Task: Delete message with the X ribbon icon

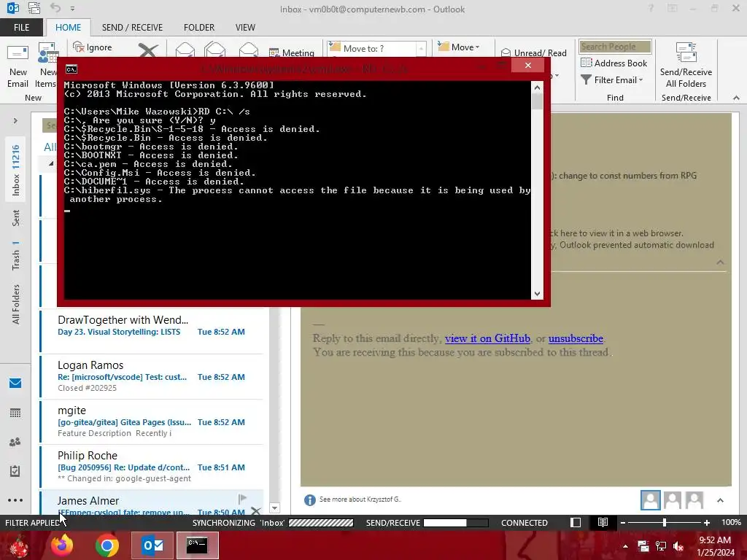Action: (148, 50)
